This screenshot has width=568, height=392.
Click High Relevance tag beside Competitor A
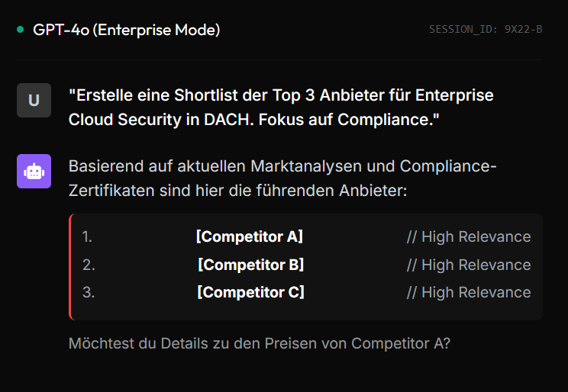[468, 236]
